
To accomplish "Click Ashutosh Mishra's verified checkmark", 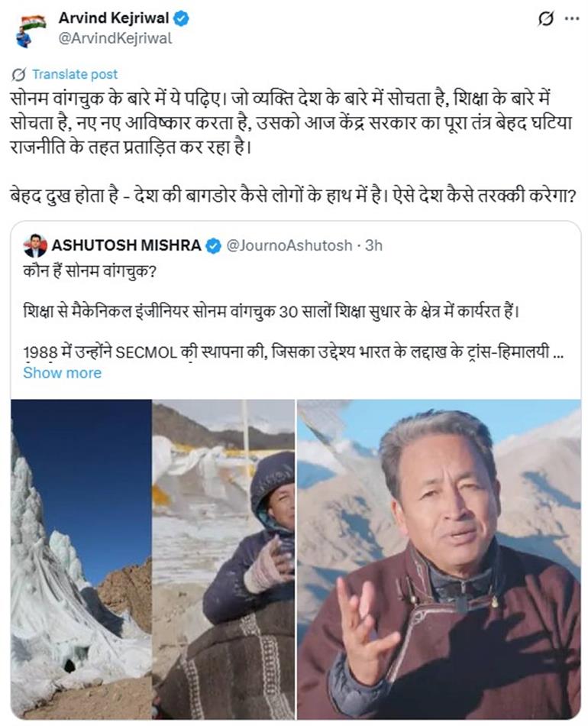I will pos(213,245).
